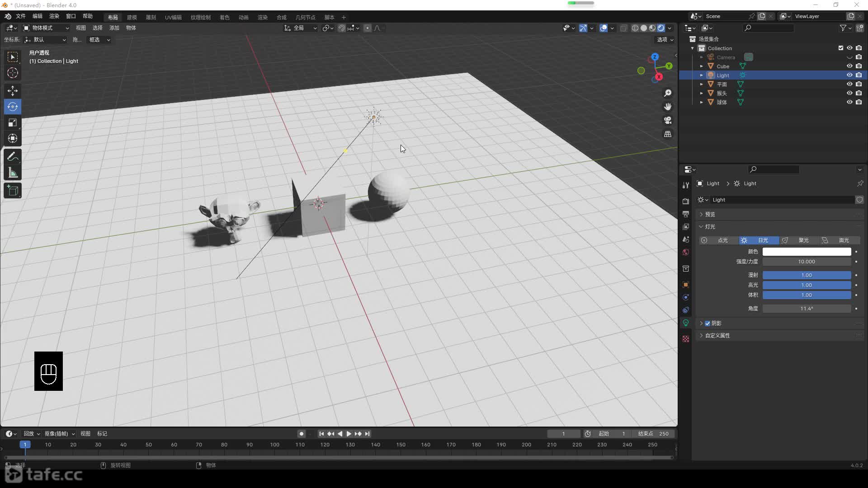The image size is (868, 488).
Task: Open the 标记 menu in timeline
Action: point(102,434)
